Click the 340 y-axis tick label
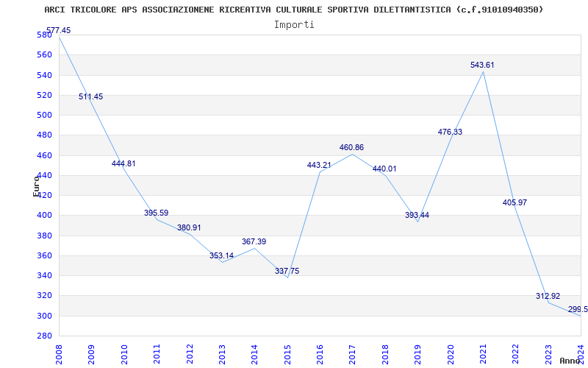The width and height of the screenshot is (588, 368). pyautogui.click(x=44, y=275)
